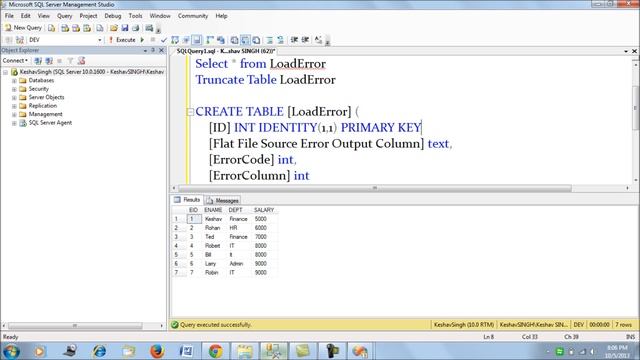Launch Firefox from the taskbar

[157, 351]
